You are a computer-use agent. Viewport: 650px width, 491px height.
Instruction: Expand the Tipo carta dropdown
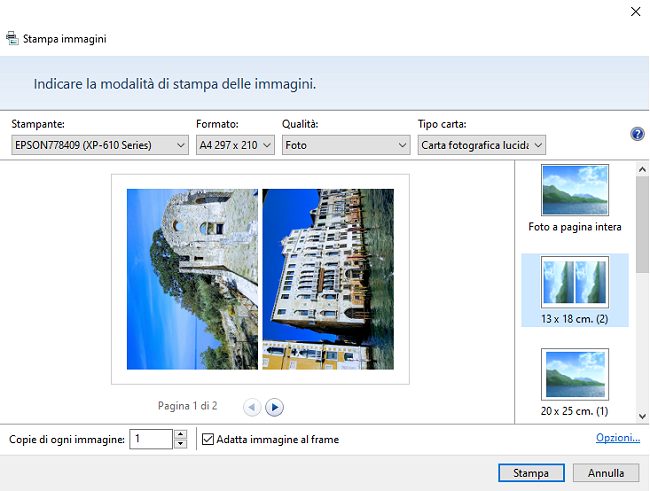click(x=482, y=145)
